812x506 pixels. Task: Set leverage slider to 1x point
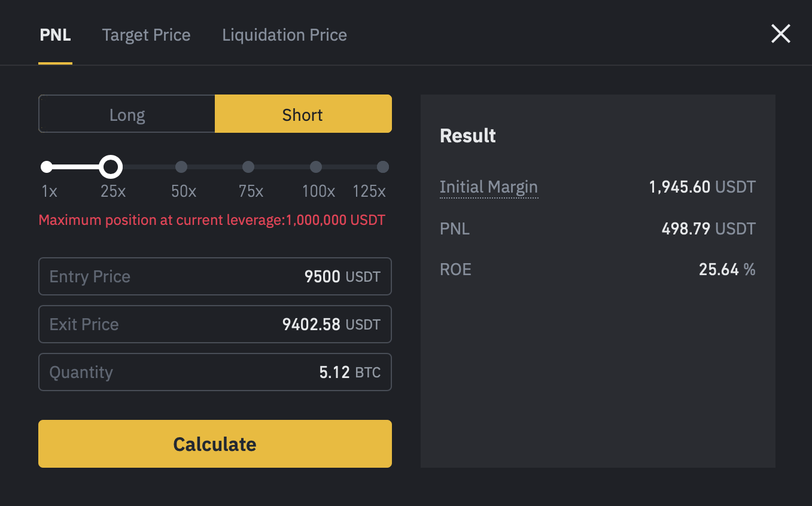[x=47, y=167]
